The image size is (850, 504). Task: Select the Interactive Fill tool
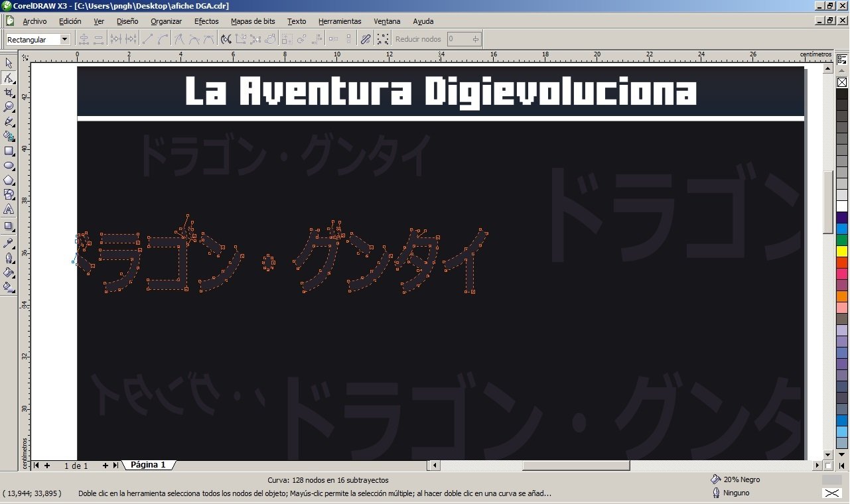click(9, 286)
